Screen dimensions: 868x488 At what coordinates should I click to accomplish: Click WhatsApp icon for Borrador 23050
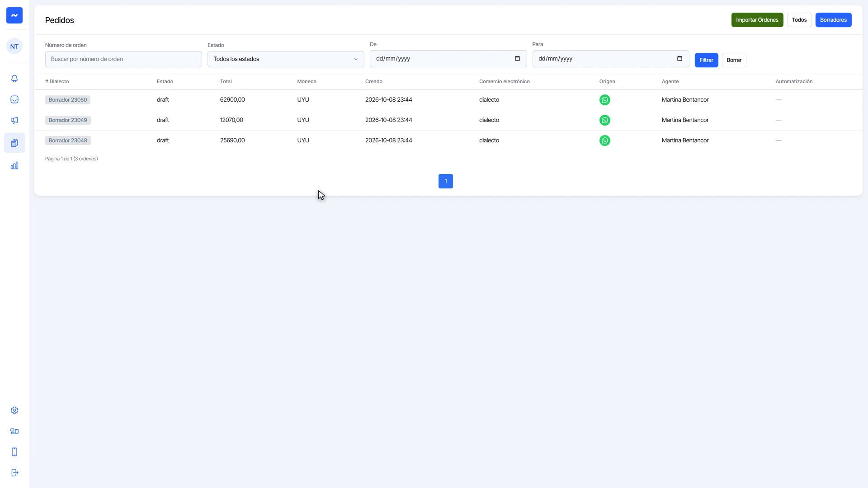point(604,100)
